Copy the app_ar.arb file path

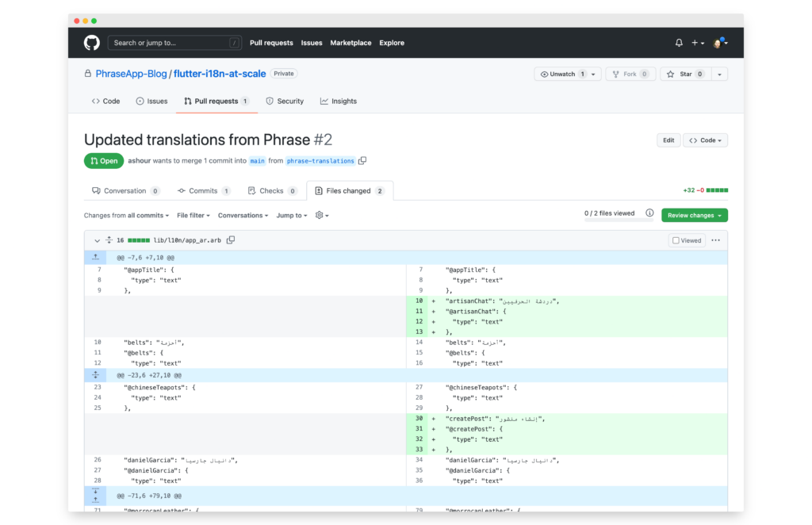tap(231, 240)
